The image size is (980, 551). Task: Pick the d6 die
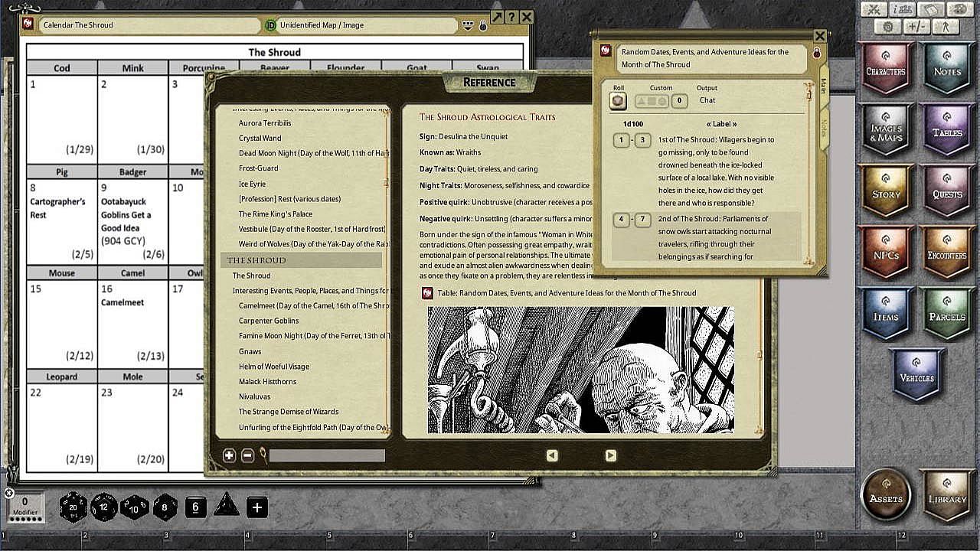click(x=196, y=507)
